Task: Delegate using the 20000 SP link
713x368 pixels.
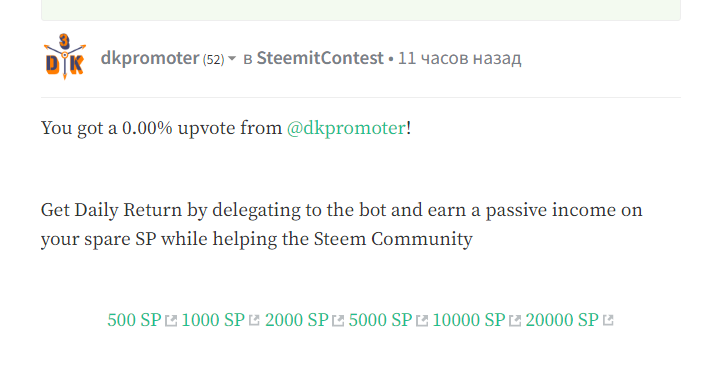Action: click(x=562, y=320)
